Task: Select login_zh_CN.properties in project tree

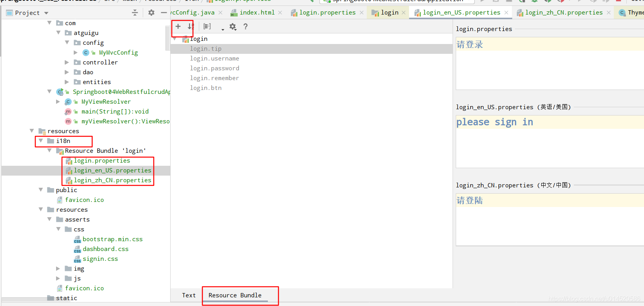Action: [x=113, y=180]
